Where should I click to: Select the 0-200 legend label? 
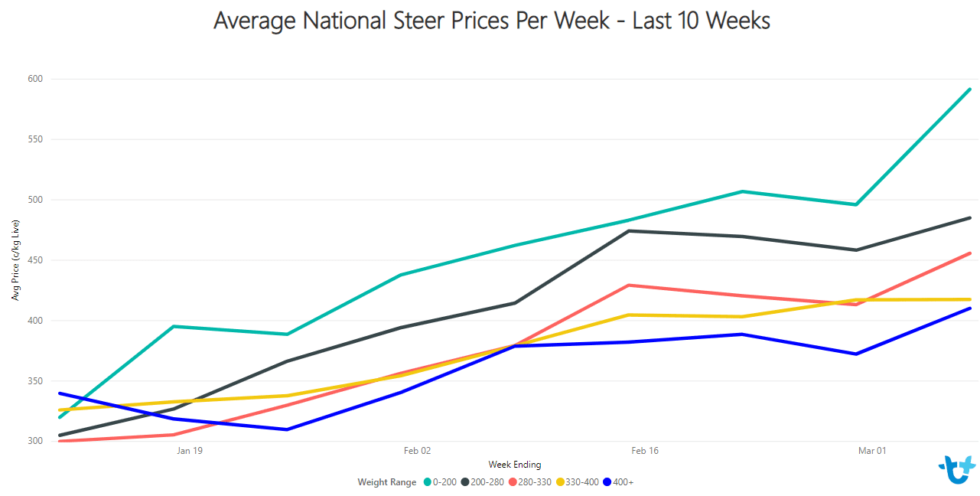[x=444, y=482]
